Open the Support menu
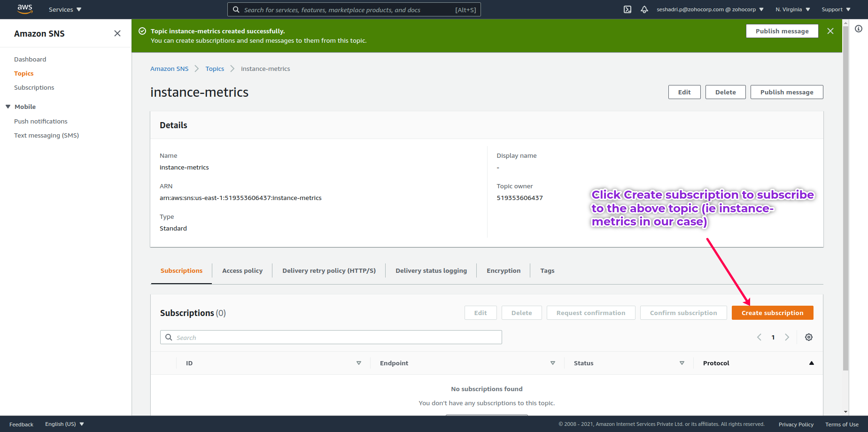Image resolution: width=868 pixels, height=432 pixels. pyautogui.click(x=836, y=9)
